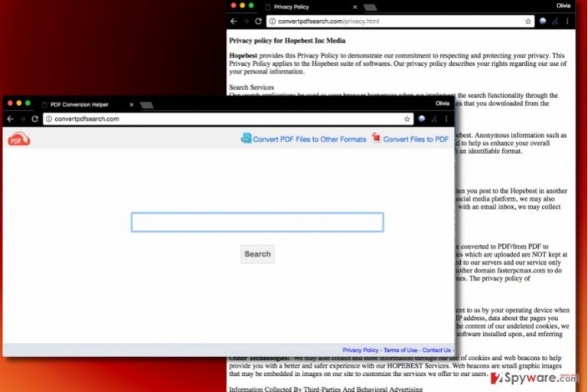Screen dimensions: 588x392
Task: Bookmark convertpdfsearch.com with the star icon
Action: (x=407, y=119)
